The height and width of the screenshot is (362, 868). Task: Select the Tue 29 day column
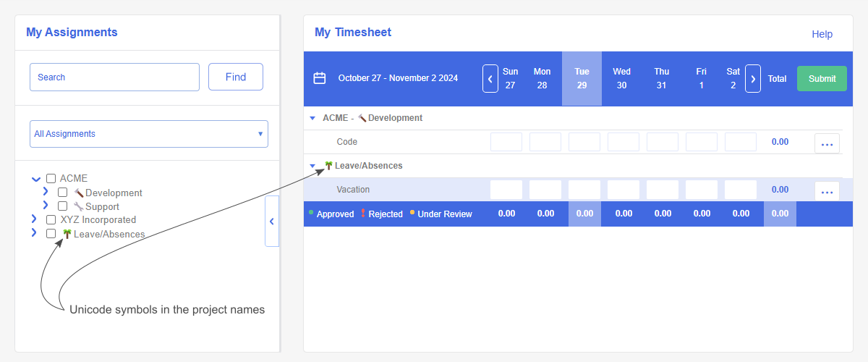click(582, 78)
